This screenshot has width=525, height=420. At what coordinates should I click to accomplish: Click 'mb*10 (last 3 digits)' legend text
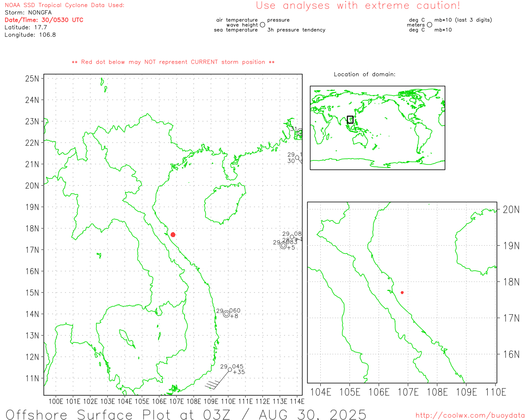463,20
